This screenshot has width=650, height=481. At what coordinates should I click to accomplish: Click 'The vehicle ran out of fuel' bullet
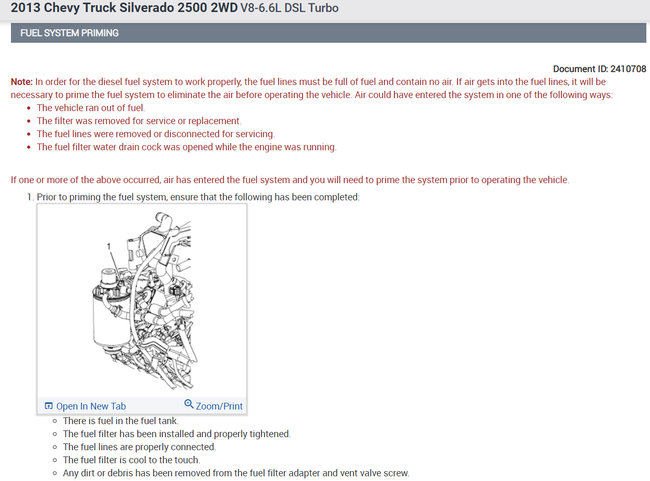pos(90,108)
